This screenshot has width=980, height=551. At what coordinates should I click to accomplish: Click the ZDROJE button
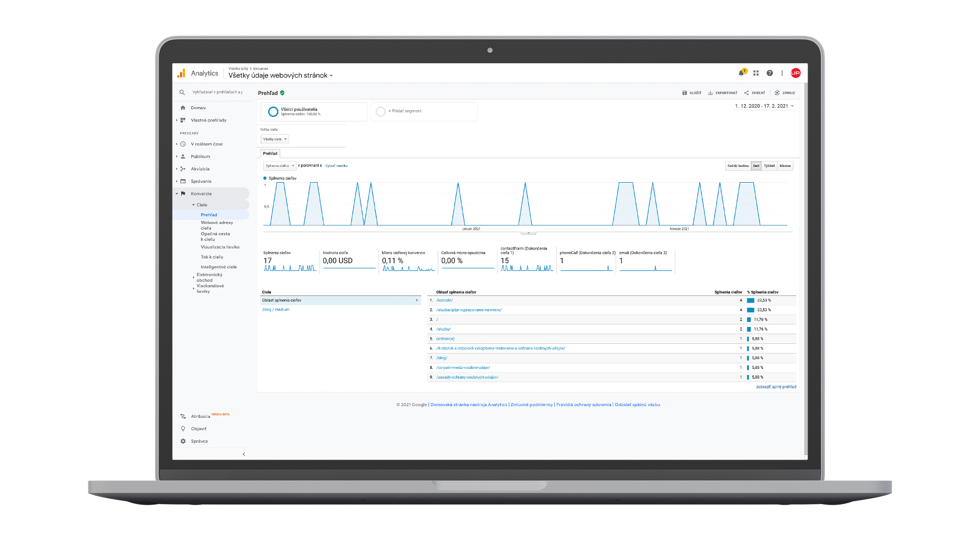(785, 93)
